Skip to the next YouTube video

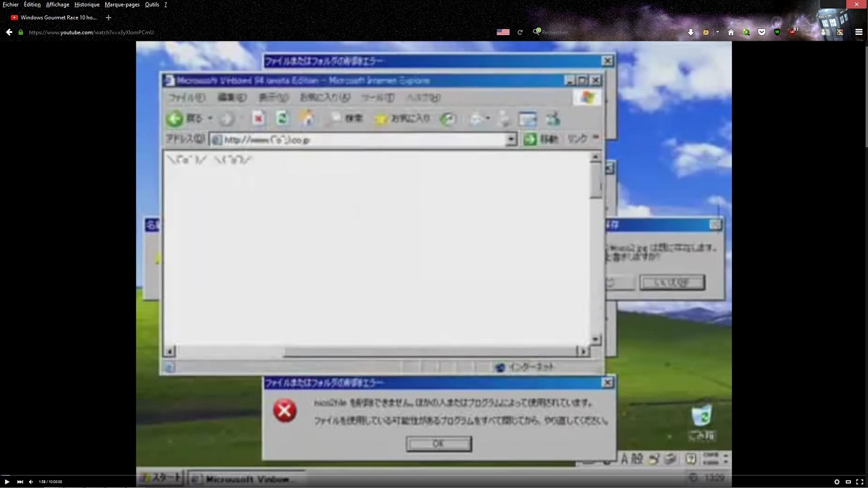20,482
